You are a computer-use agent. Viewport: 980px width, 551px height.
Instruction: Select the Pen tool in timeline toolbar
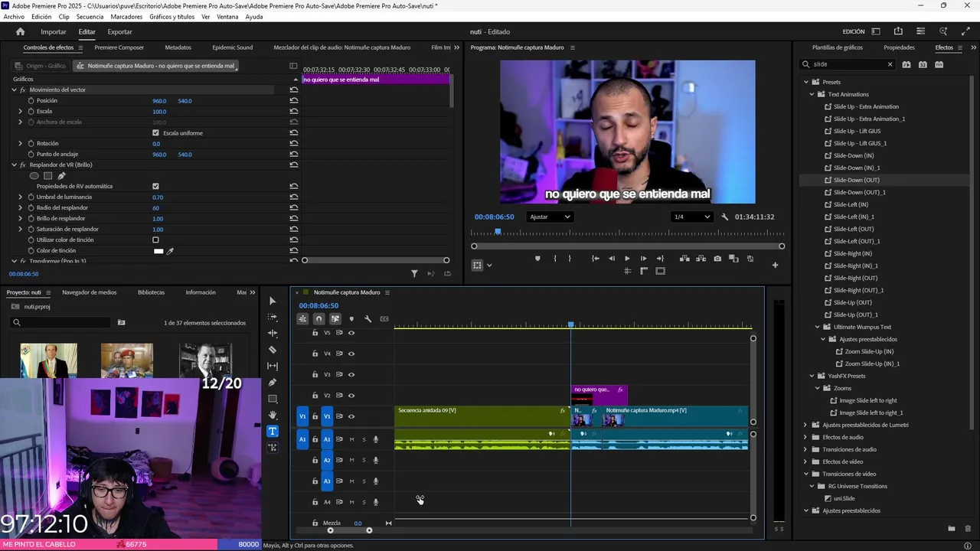273,383
